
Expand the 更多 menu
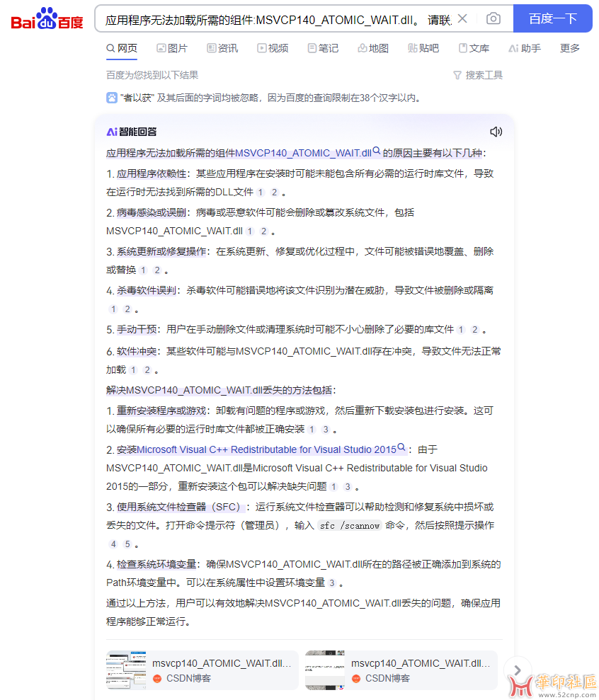coord(570,48)
